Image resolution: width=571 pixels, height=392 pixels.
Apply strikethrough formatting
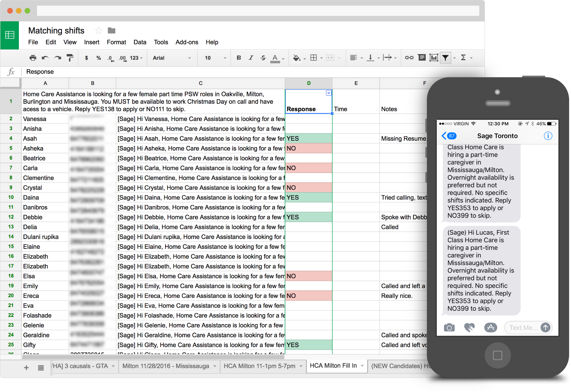(x=263, y=58)
